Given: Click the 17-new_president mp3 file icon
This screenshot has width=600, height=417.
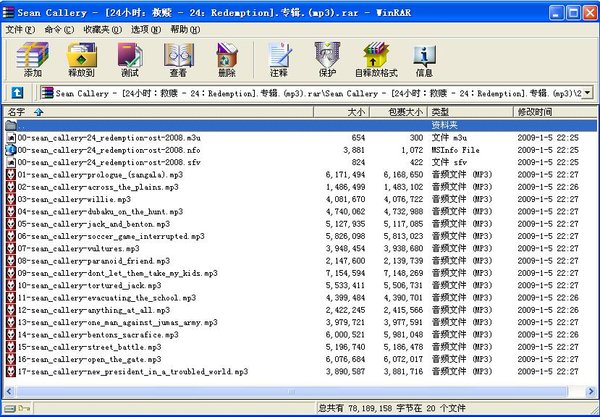Looking at the screenshot, I should tap(11, 371).
